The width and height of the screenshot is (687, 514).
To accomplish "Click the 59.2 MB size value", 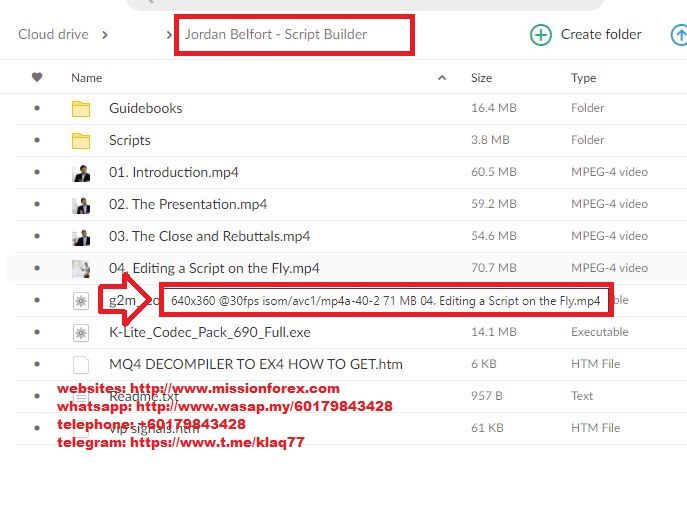I will (x=493, y=204).
